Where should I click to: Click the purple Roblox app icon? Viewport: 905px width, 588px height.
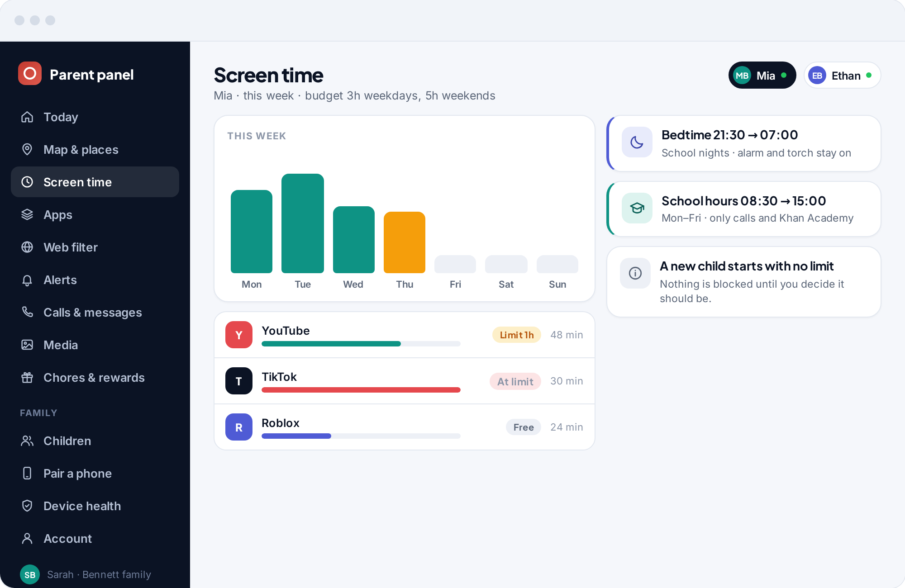tap(239, 427)
